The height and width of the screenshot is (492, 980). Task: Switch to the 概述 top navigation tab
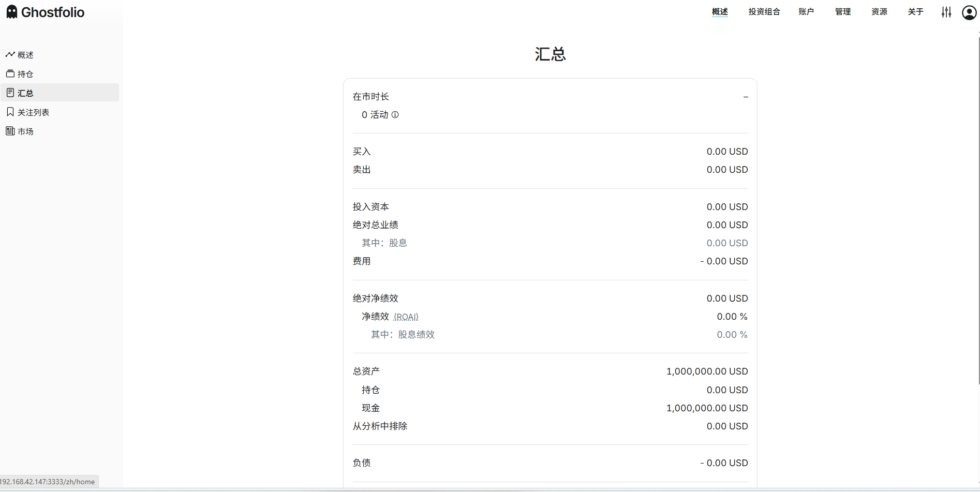[720, 11]
